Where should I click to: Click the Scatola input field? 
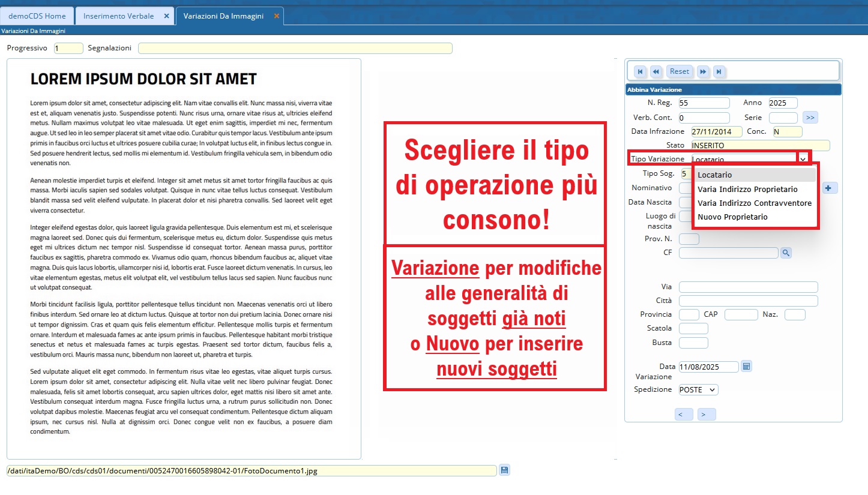[x=693, y=328]
